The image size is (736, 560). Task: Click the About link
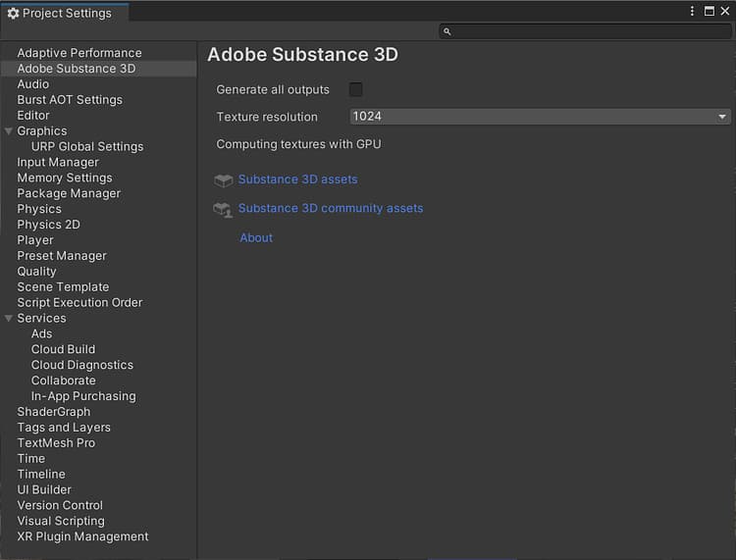coord(256,237)
